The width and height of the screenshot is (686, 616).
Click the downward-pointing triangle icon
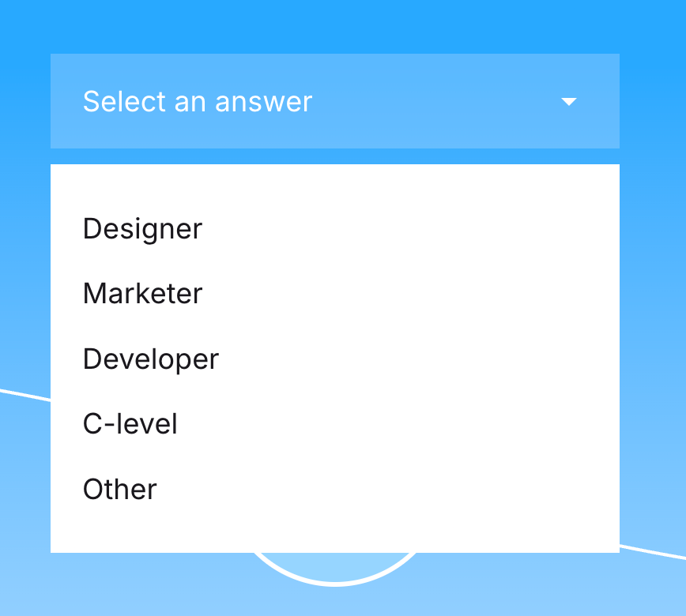point(569,102)
